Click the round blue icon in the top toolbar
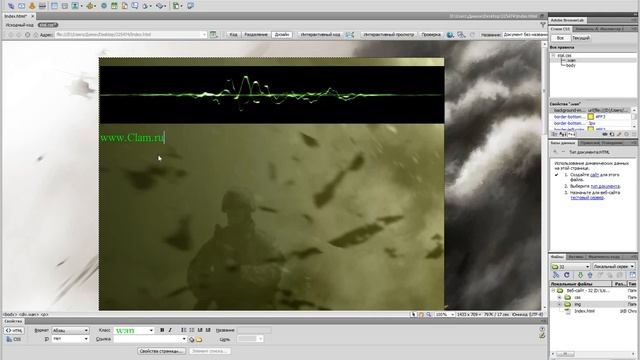 [x=104, y=6]
